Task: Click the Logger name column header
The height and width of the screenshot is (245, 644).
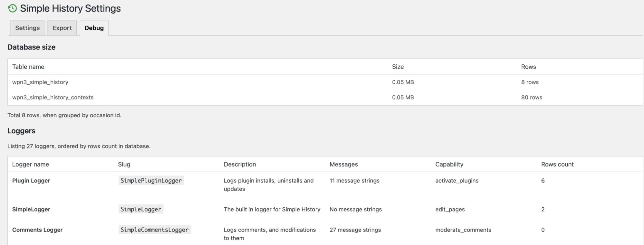Action: click(x=31, y=164)
